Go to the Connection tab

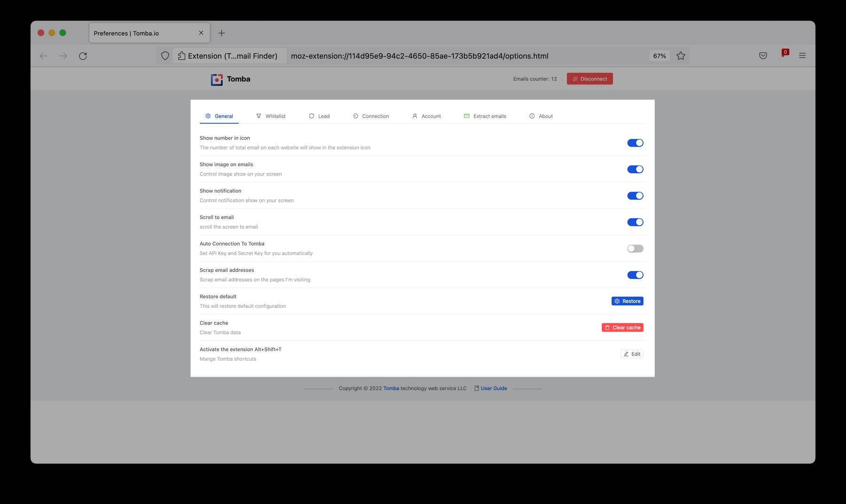(371, 116)
